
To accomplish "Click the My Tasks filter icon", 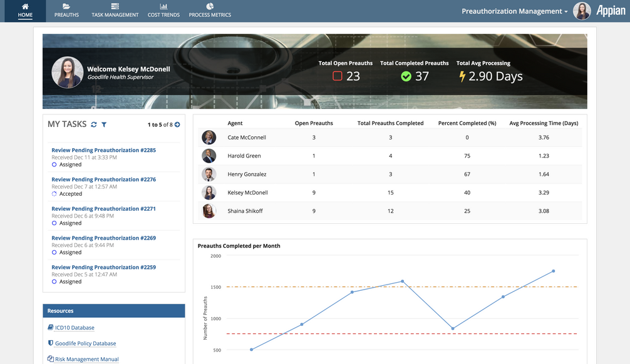I will click(x=104, y=124).
